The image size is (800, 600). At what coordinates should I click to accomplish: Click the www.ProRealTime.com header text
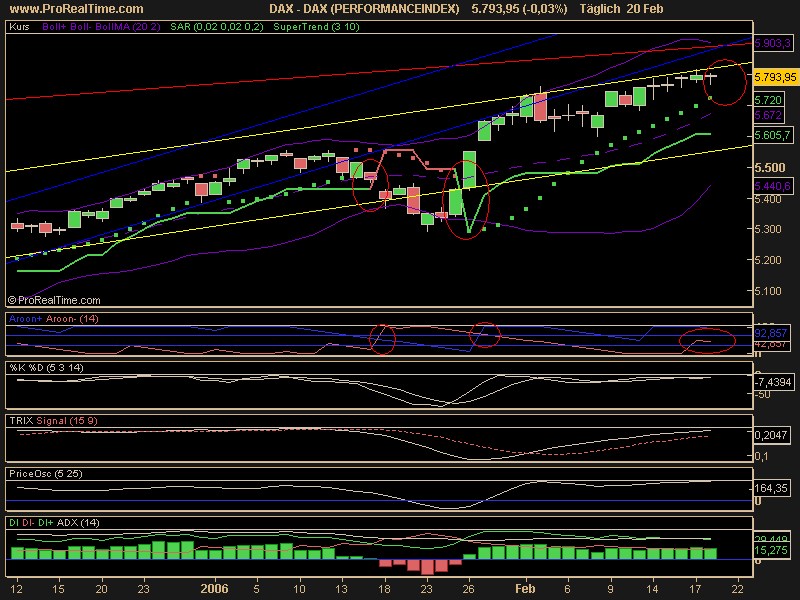coord(77,9)
